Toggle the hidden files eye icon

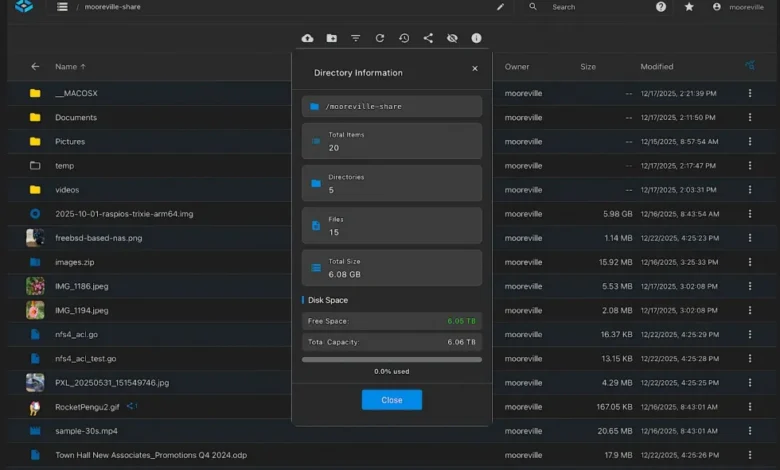452,38
